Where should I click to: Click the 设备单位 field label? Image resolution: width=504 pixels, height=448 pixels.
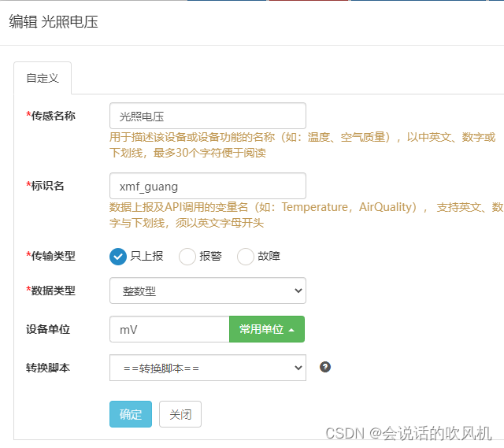(x=48, y=329)
